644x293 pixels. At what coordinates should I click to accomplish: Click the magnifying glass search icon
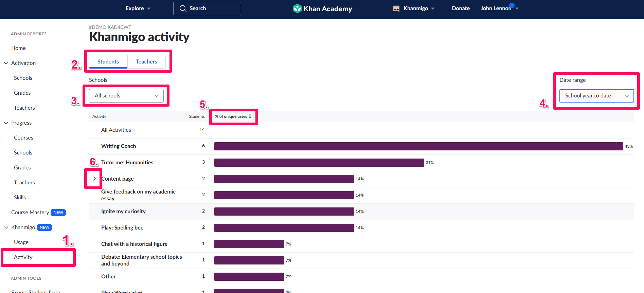pyautogui.click(x=183, y=8)
